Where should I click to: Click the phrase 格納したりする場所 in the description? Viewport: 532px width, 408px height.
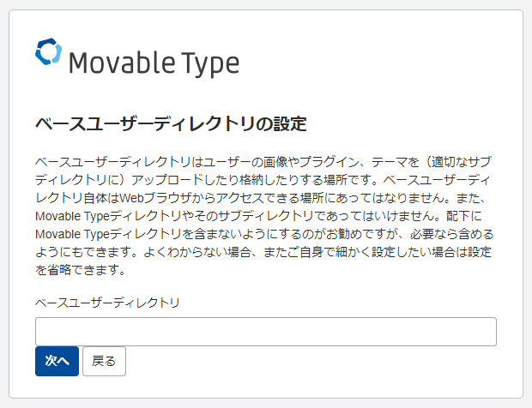pyautogui.click(x=293, y=180)
